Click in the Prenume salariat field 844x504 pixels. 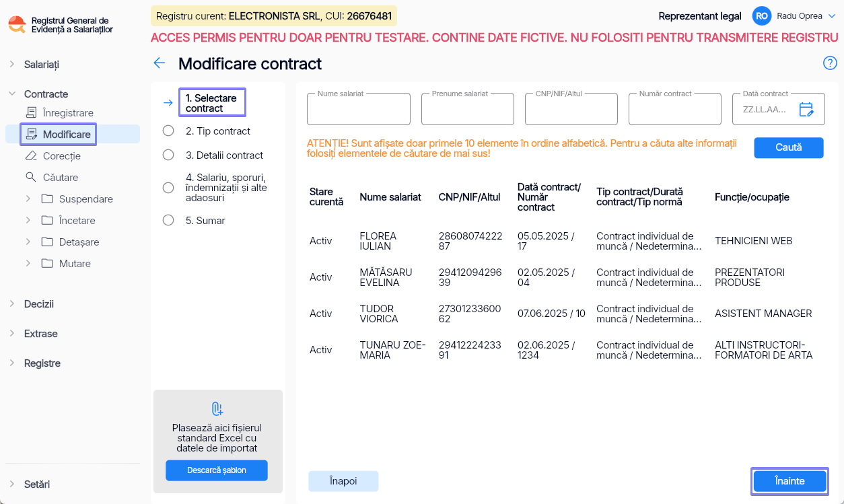coord(468,109)
